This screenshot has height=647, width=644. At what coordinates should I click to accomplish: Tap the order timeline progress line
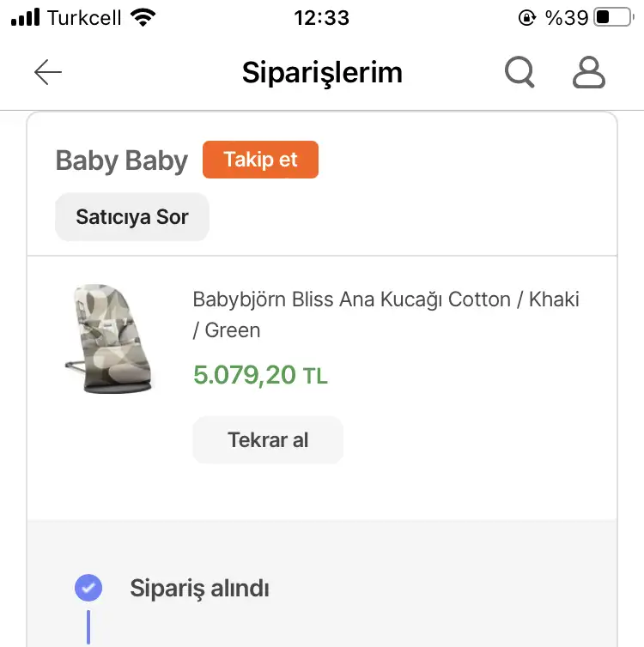point(88,626)
